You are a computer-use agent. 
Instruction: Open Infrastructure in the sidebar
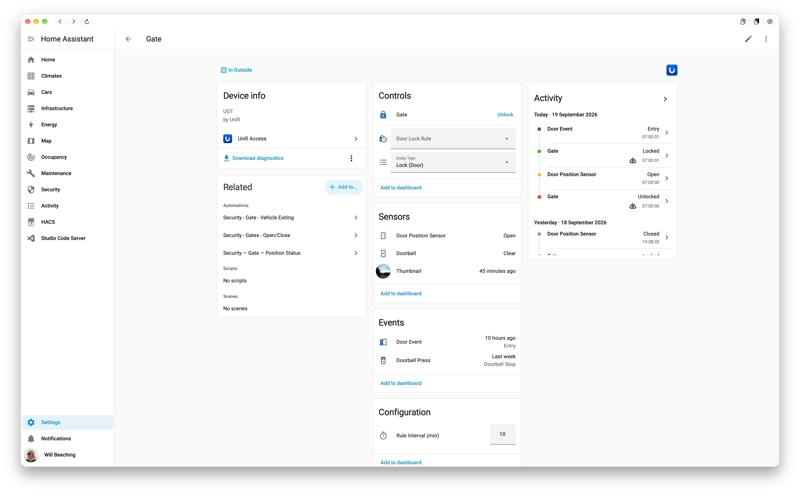(67, 109)
